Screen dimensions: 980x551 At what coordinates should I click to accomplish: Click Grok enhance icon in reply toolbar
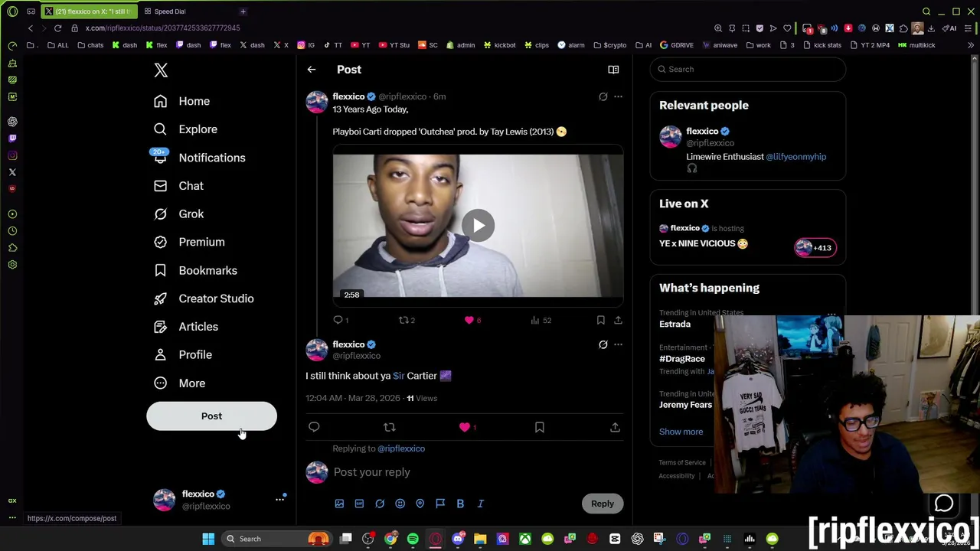tap(380, 504)
